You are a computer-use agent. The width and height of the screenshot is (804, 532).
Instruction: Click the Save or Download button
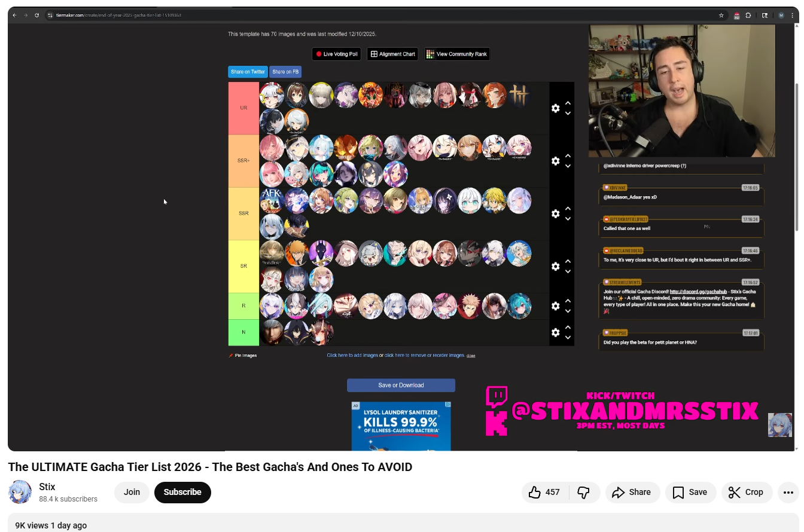(x=401, y=386)
